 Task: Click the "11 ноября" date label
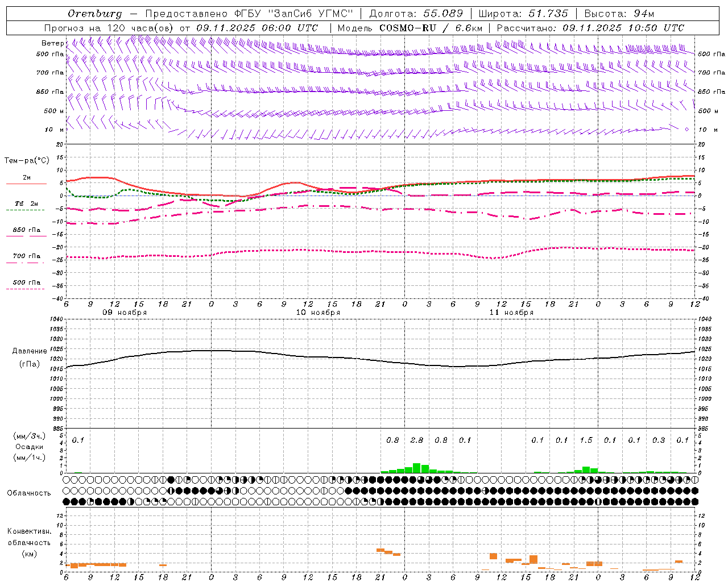coord(511,313)
